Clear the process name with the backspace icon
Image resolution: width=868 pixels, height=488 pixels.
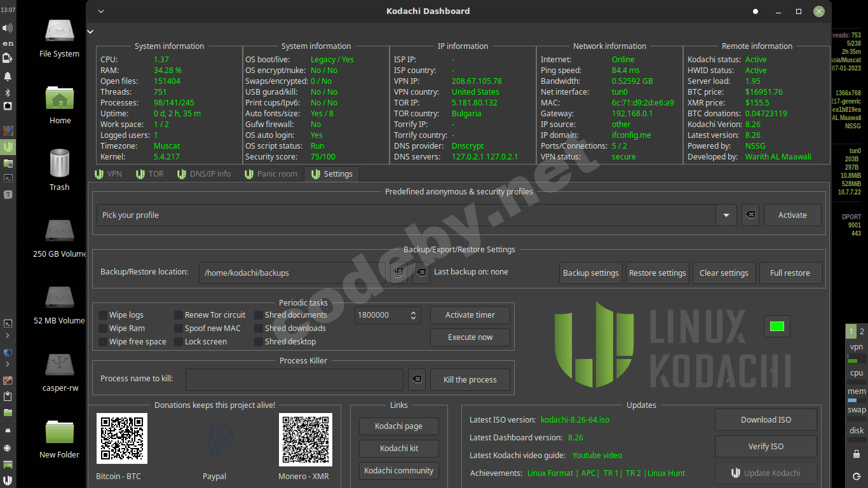pos(417,379)
